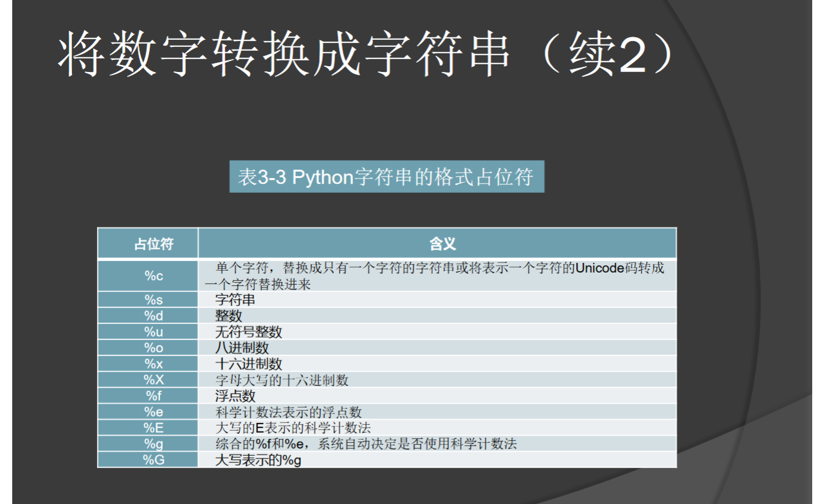Click the meaning cell 整数
The width and height of the screenshot is (818, 504).
437,316
